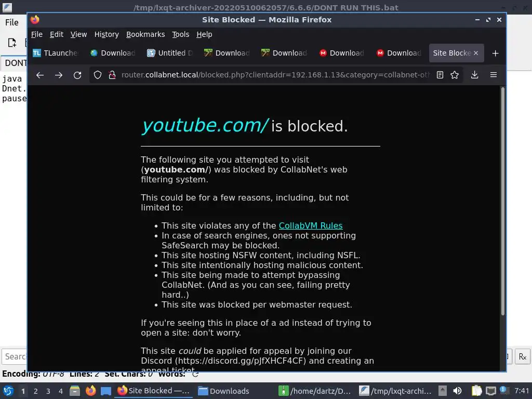The width and height of the screenshot is (532, 399).
Task: Open volume control speaker icon
Action: point(457,391)
